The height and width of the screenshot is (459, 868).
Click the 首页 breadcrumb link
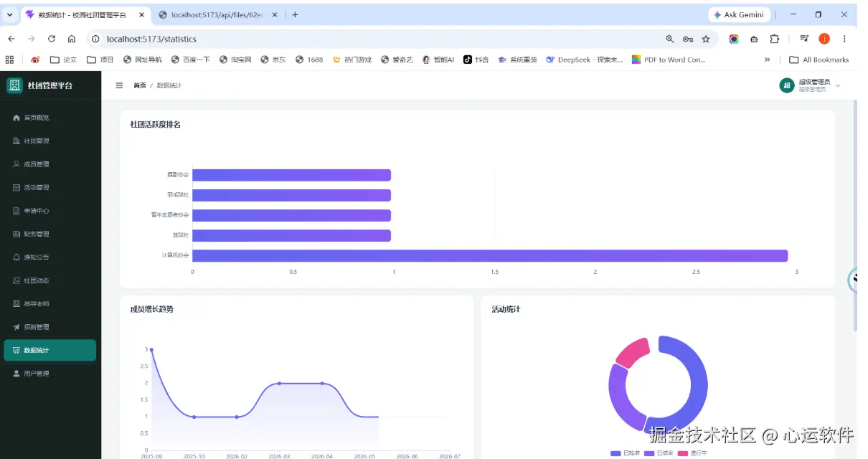click(140, 85)
